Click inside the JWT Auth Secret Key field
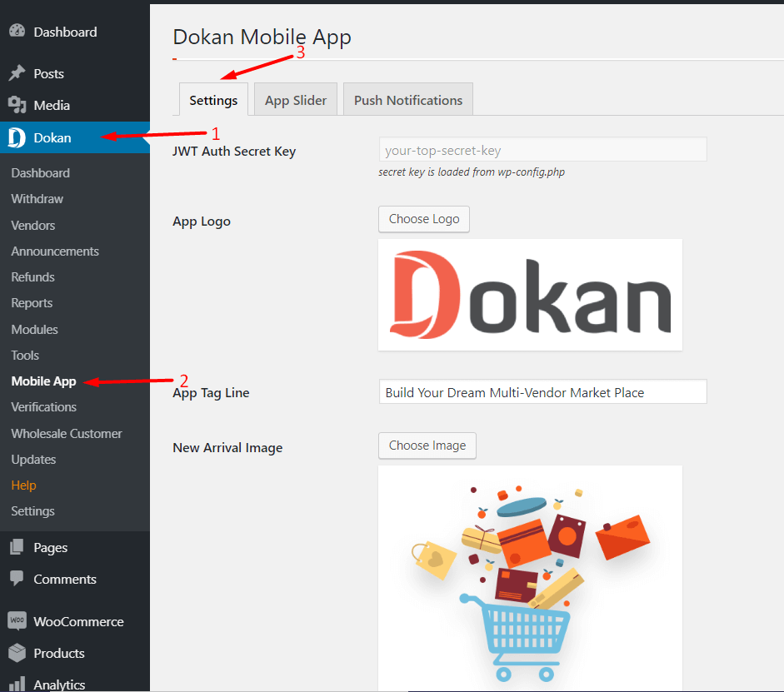 pos(542,150)
